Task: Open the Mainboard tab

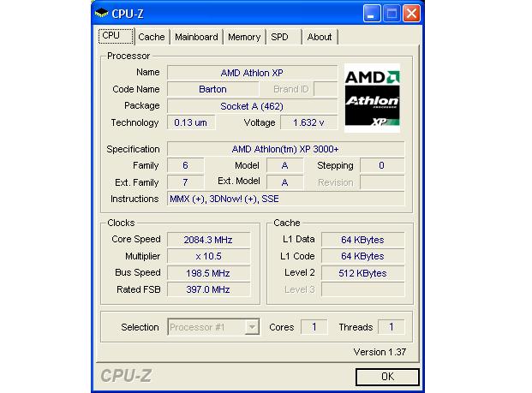Action: (196, 37)
